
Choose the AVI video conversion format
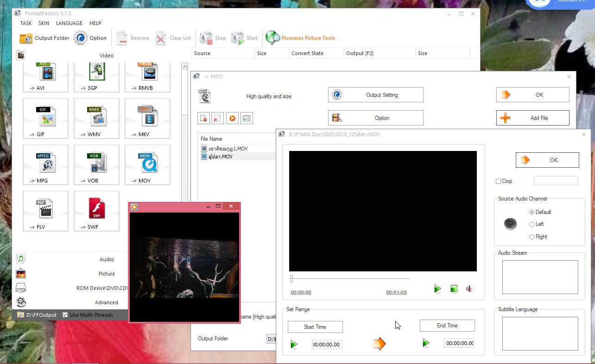(x=45, y=77)
